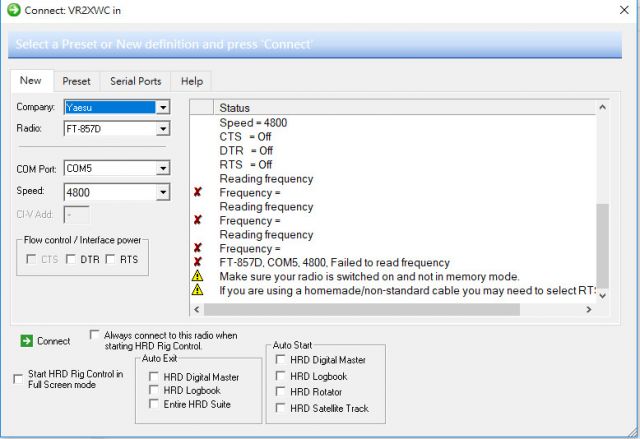Click red X icon beside 'Failed to read frequency'
Screen dimensions: 640x439
198,262
